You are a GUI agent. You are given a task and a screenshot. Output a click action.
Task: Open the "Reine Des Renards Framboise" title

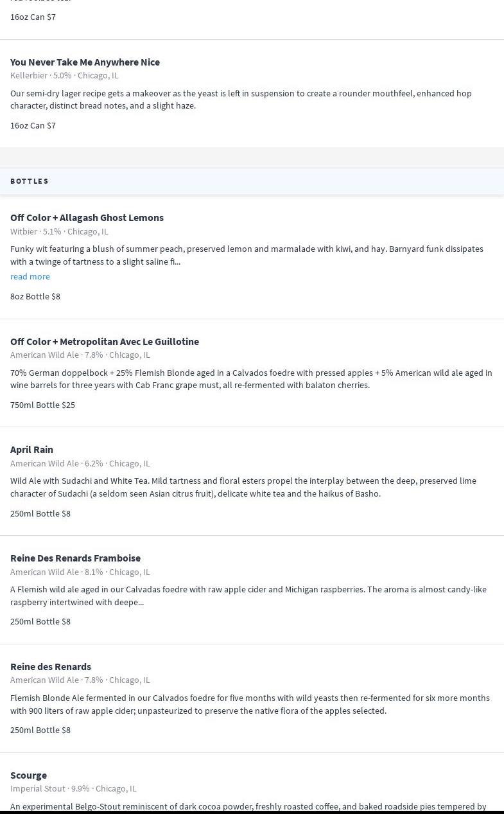[75, 558]
